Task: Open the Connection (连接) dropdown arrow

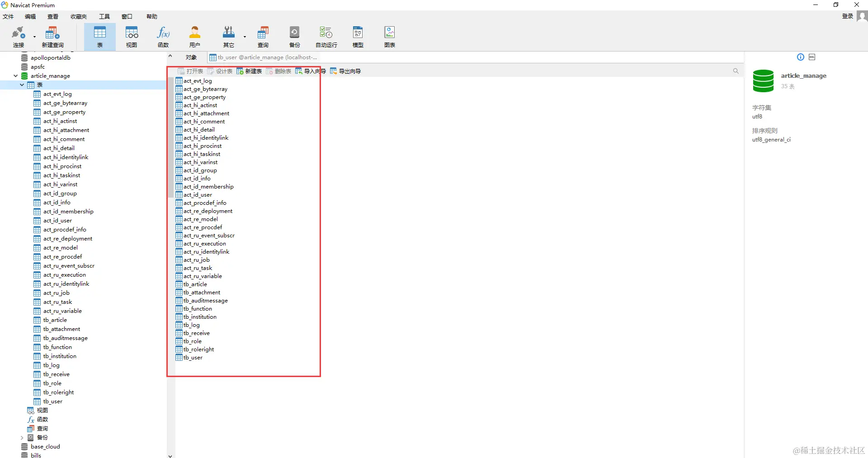Action: 34,37
